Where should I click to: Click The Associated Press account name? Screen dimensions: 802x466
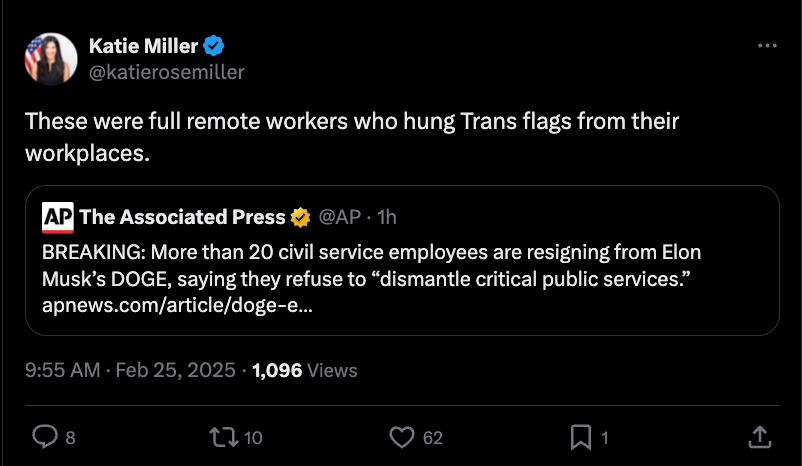coord(182,217)
